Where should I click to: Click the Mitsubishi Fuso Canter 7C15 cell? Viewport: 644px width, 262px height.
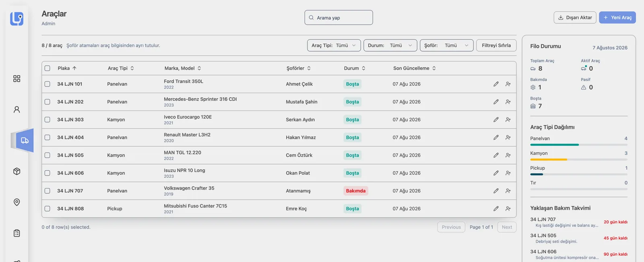(x=195, y=208)
